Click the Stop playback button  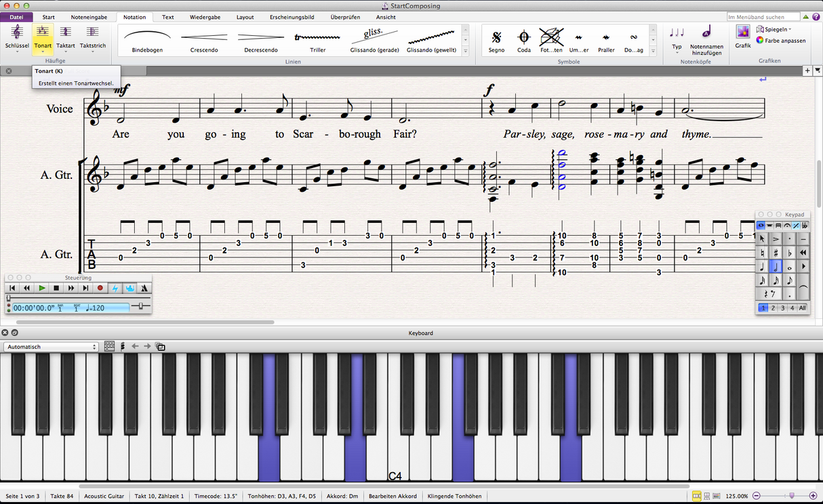pos(56,288)
